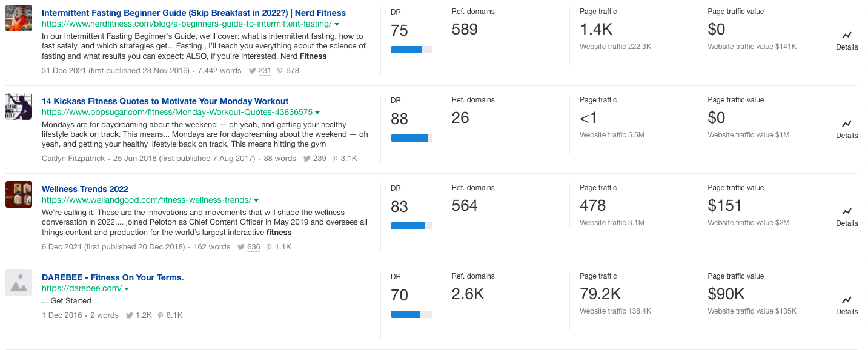Screen dimensions: 868x350
Task: Open Details for the Nerd Fitness result
Action: coord(846,41)
